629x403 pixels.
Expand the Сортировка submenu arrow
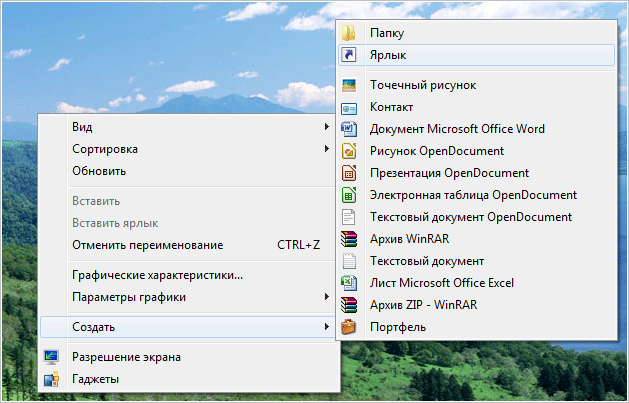(327, 149)
